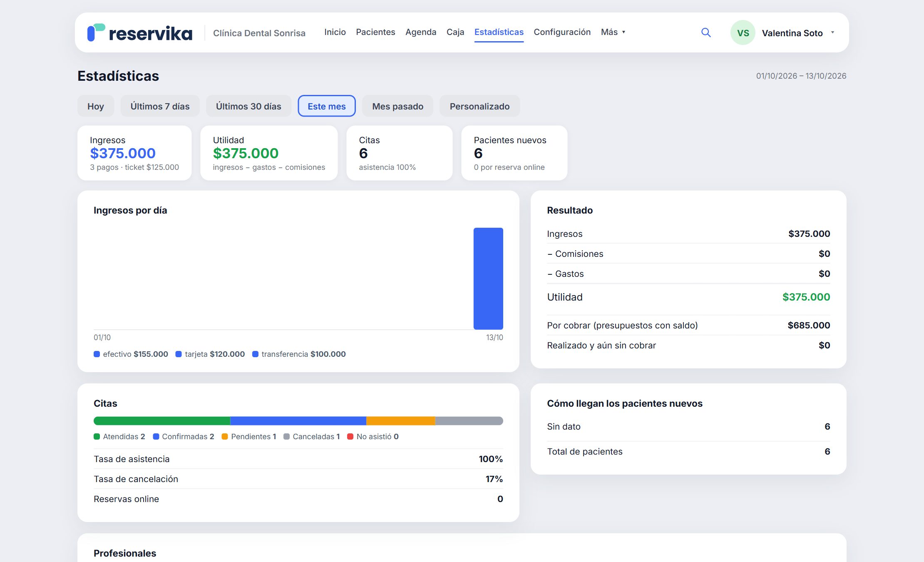Viewport: 924px width, 562px height.
Task: Click the date range 01/10/2026 – 13/10/2026
Action: coord(801,76)
